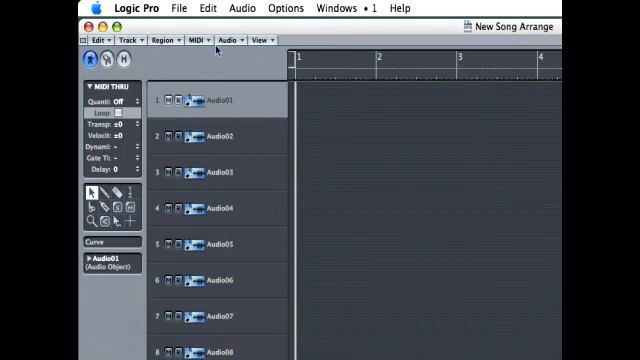The width and height of the screenshot is (640, 360).
Task: Click the Audio03 track waveform icon
Action: [x=194, y=172]
